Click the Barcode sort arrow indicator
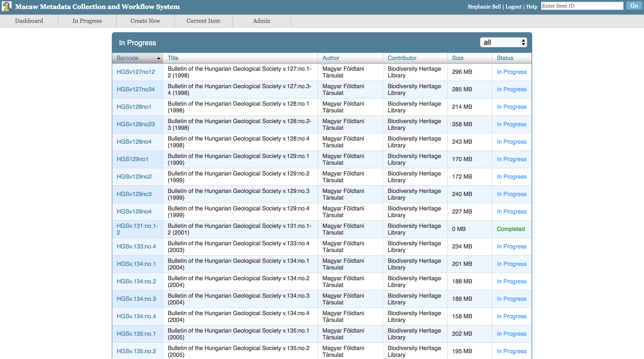The width and height of the screenshot is (644, 359). click(x=159, y=58)
